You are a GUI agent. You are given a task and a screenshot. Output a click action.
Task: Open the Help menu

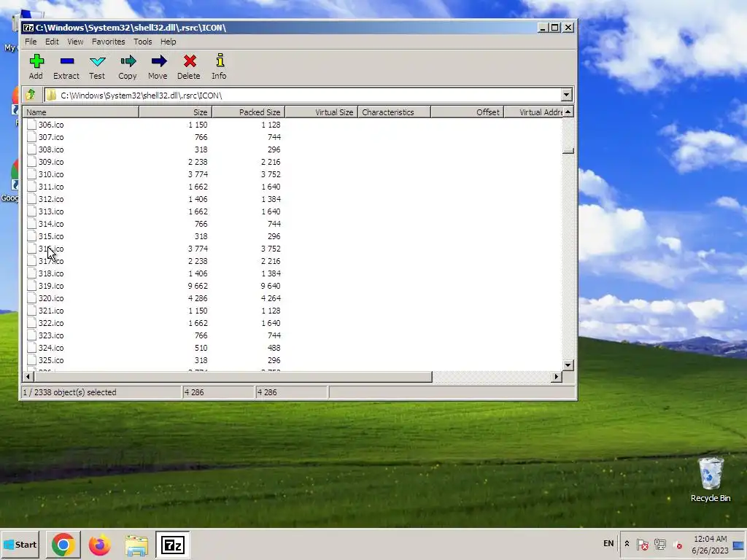point(169,42)
